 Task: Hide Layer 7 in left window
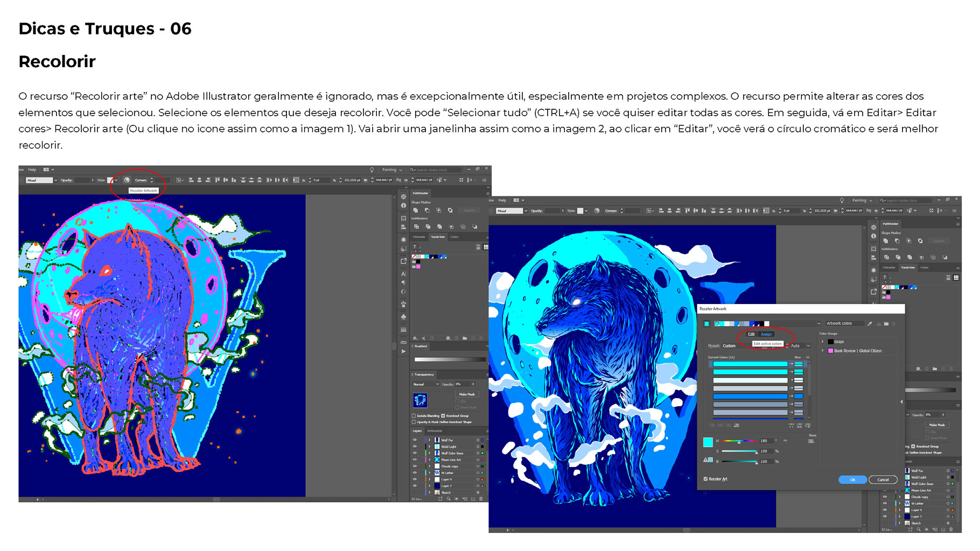[415, 486]
